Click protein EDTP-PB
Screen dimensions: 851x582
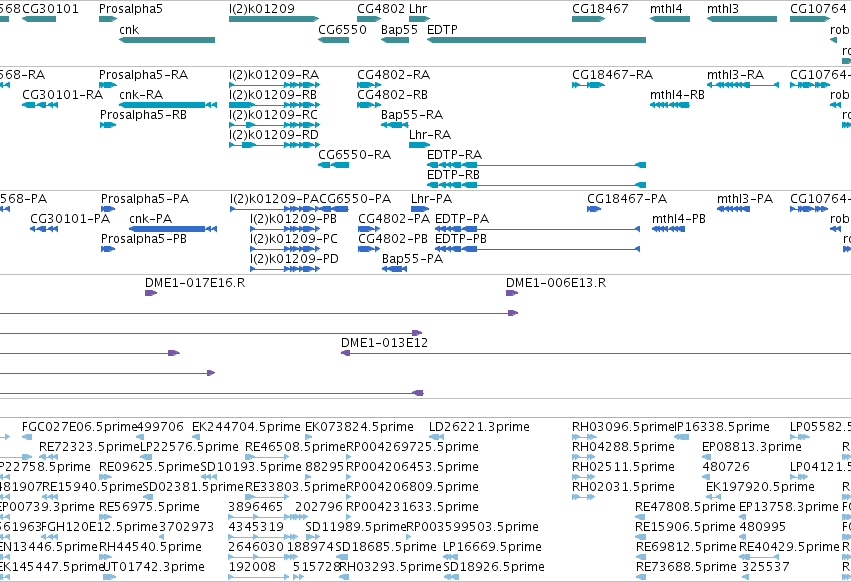[461, 239]
